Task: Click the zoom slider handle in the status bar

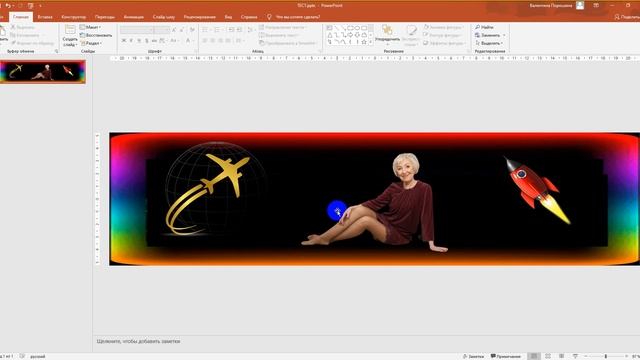Action: [606, 356]
